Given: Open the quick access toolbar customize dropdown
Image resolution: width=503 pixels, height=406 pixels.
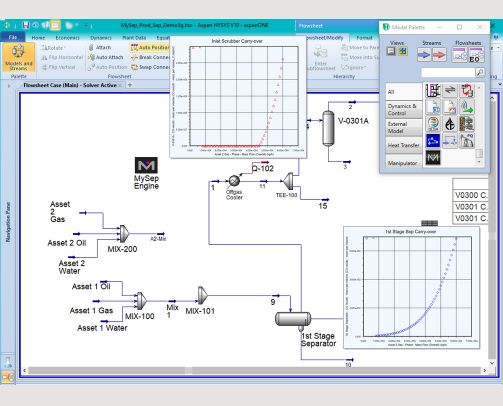Looking at the screenshot, I should coord(86,25).
